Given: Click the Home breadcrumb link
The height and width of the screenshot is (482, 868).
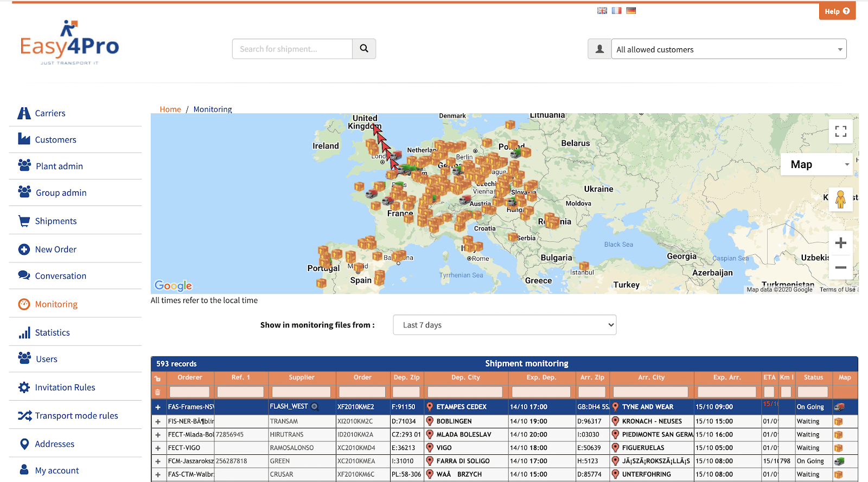Looking at the screenshot, I should [x=170, y=109].
